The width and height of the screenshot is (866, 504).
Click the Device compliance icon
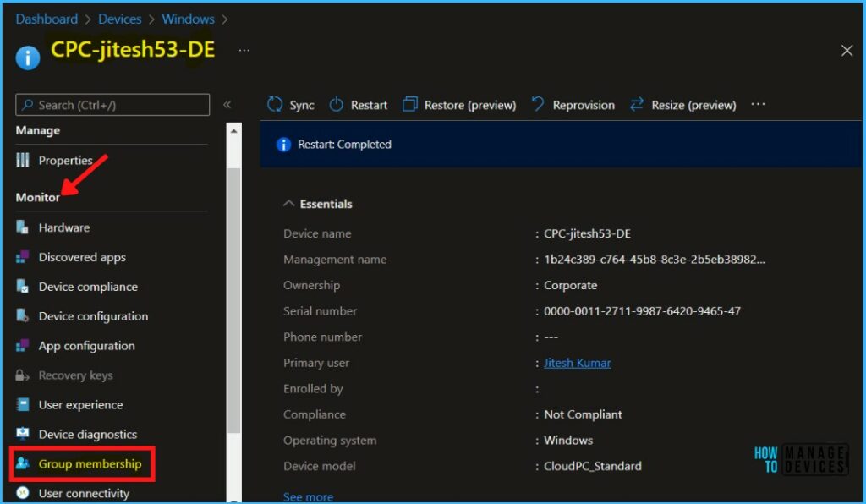(22, 286)
